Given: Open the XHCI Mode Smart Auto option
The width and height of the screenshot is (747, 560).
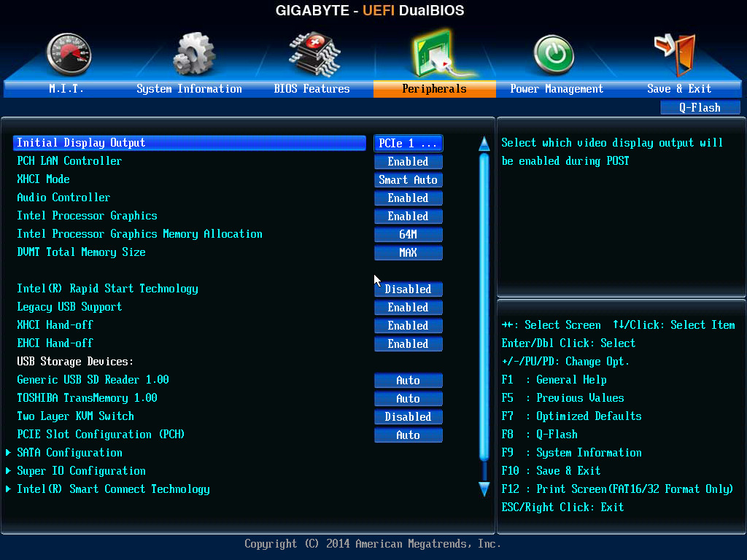Looking at the screenshot, I should click(x=408, y=180).
